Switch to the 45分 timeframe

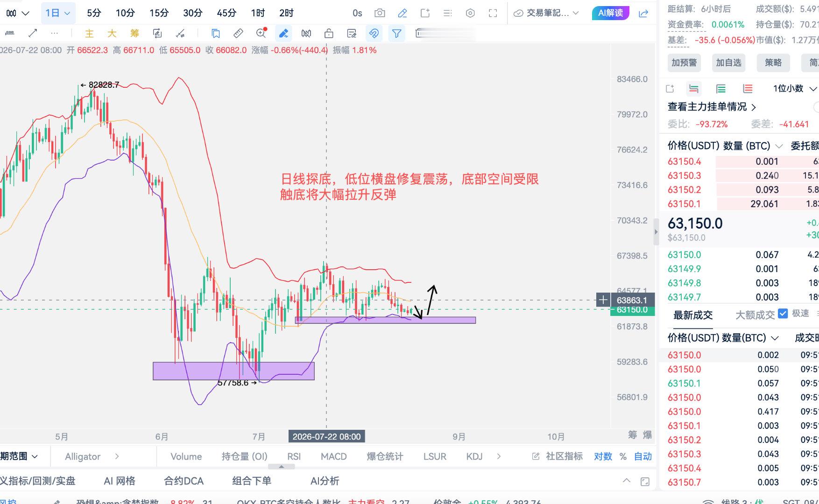(x=226, y=13)
